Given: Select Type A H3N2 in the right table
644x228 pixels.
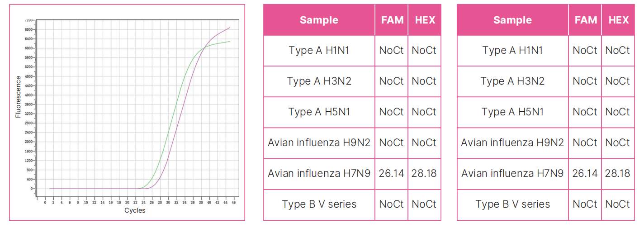Looking at the screenshot, I should (x=512, y=81).
